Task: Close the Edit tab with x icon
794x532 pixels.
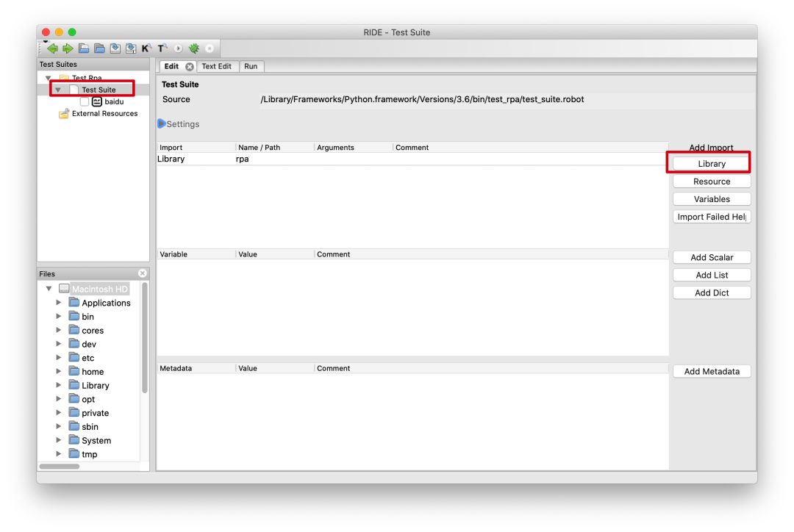Action: (x=190, y=66)
